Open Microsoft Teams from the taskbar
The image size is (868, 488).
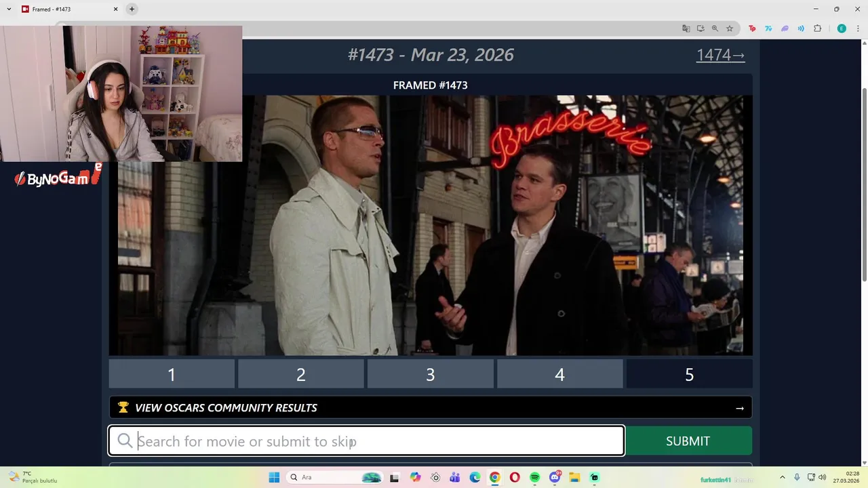click(454, 477)
